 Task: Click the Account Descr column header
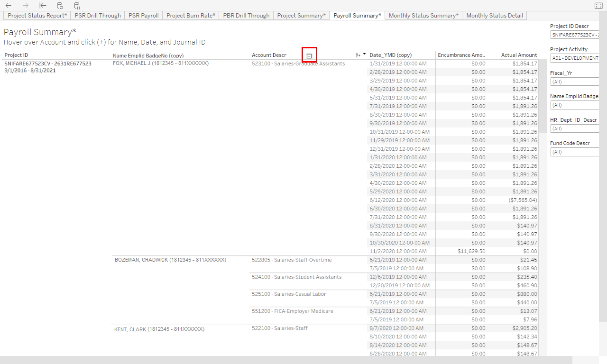point(269,55)
